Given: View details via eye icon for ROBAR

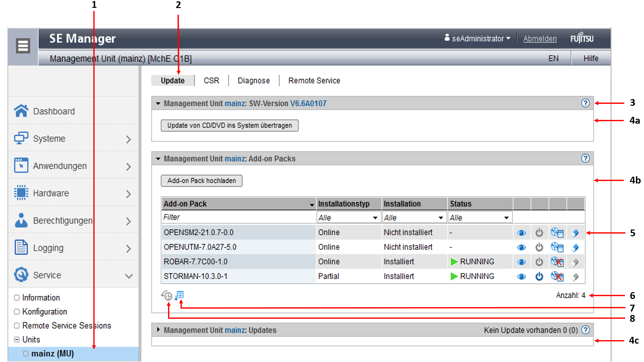Looking at the screenshot, I should (x=521, y=262).
